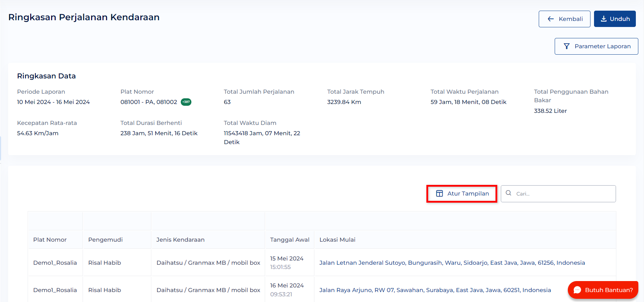Select Demo1_Rosalia in the 16 Mei 2024 row
The height and width of the screenshot is (302, 644).
(x=55, y=290)
